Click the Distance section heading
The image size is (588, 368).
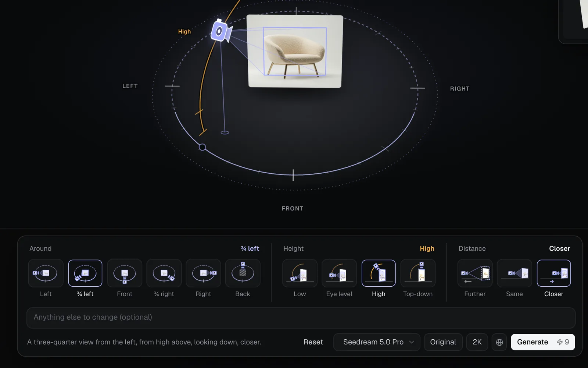pos(472,249)
